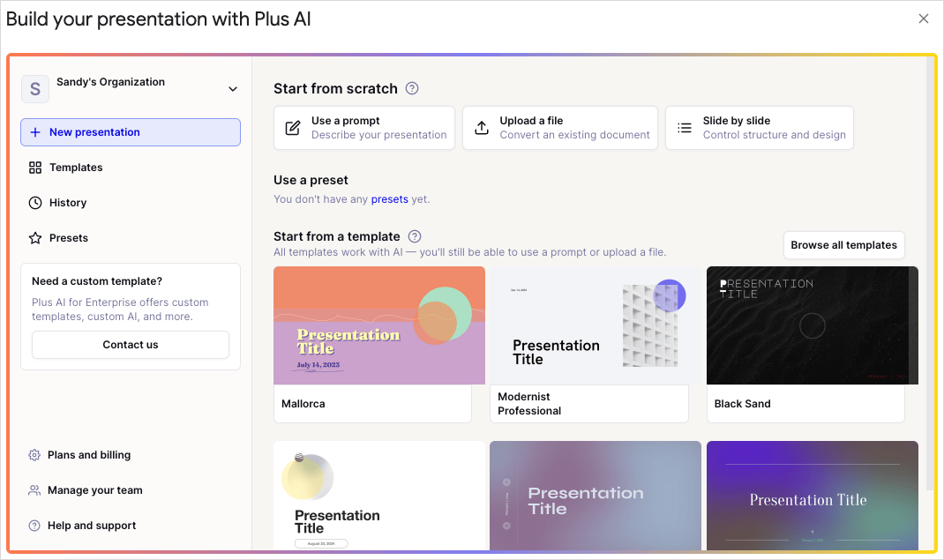
Task: Choose the Use a prompt option
Action: [x=364, y=128]
